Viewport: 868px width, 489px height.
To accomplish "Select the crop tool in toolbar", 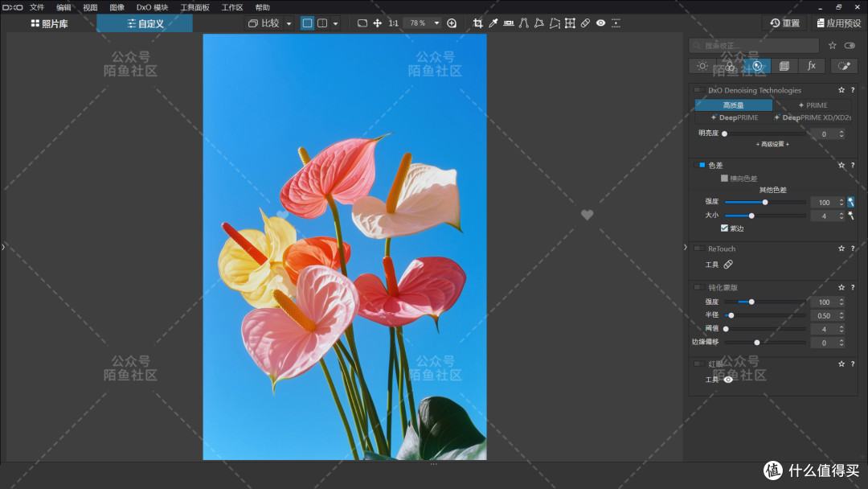I will tap(477, 23).
